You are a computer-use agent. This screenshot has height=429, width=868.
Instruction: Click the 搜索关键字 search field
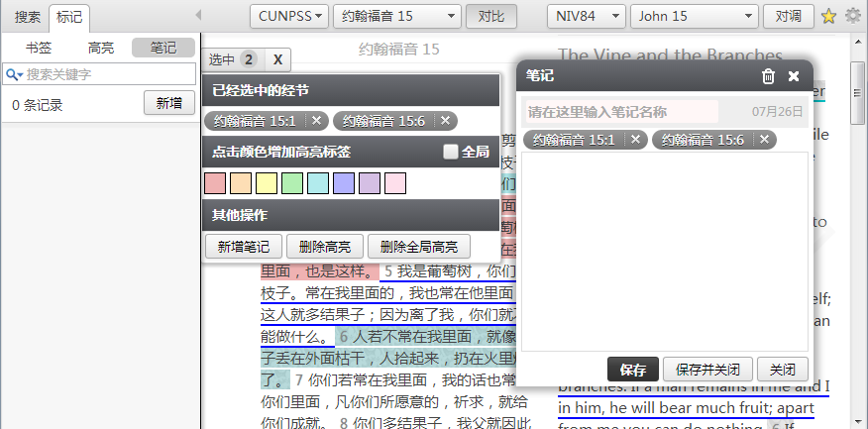point(107,74)
